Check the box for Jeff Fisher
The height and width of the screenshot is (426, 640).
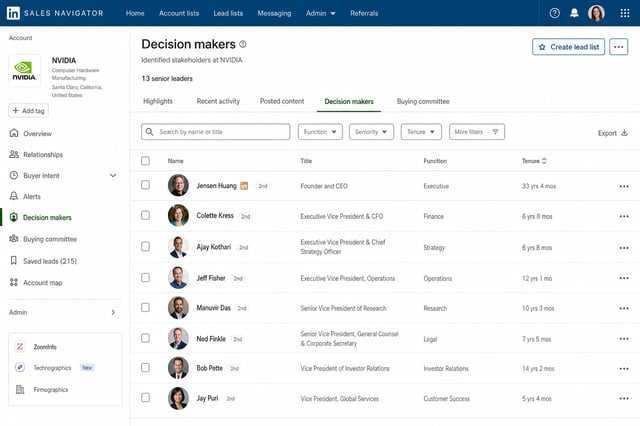pyautogui.click(x=145, y=277)
